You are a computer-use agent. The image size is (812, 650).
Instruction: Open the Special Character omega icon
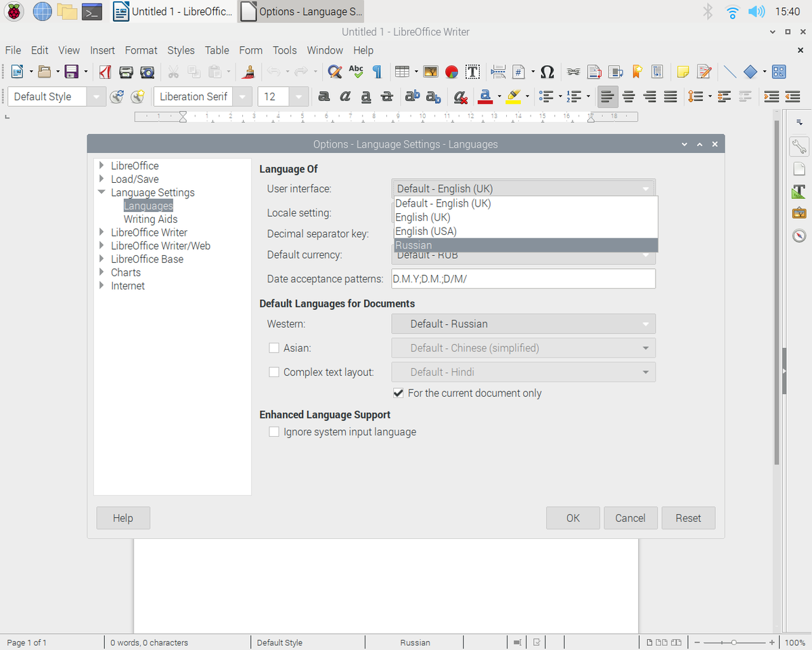click(x=548, y=72)
